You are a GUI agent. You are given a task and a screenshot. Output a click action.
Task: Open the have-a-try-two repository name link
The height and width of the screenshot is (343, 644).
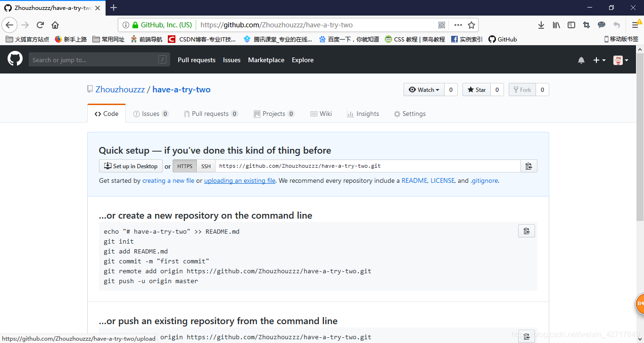pyautogui.click(x=182, y=90)
